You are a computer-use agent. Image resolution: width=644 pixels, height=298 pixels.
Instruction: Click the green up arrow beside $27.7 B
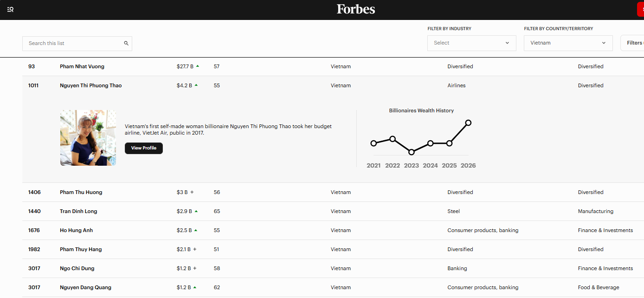tap(198, 66)
